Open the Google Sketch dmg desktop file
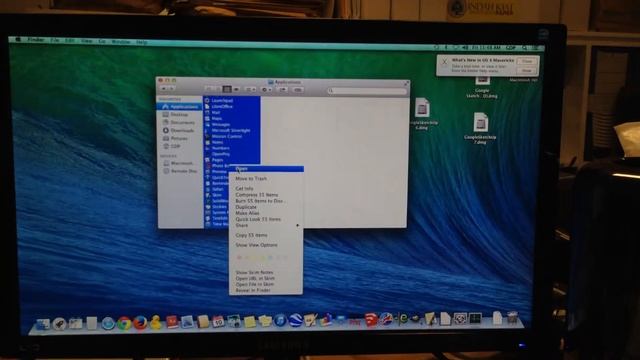The width and height of the screenshot is (640, 360). (482, 87)
